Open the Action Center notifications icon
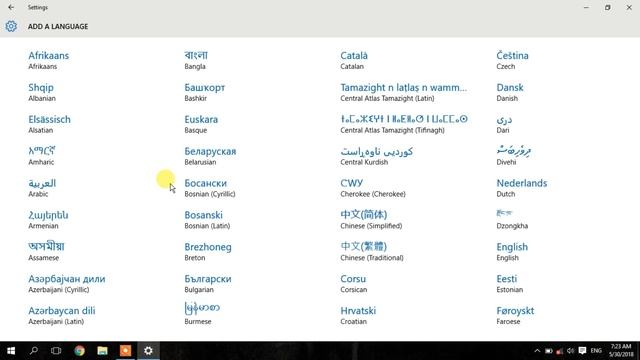The width and height of the screenshot is (640, 360). [582, 351]
